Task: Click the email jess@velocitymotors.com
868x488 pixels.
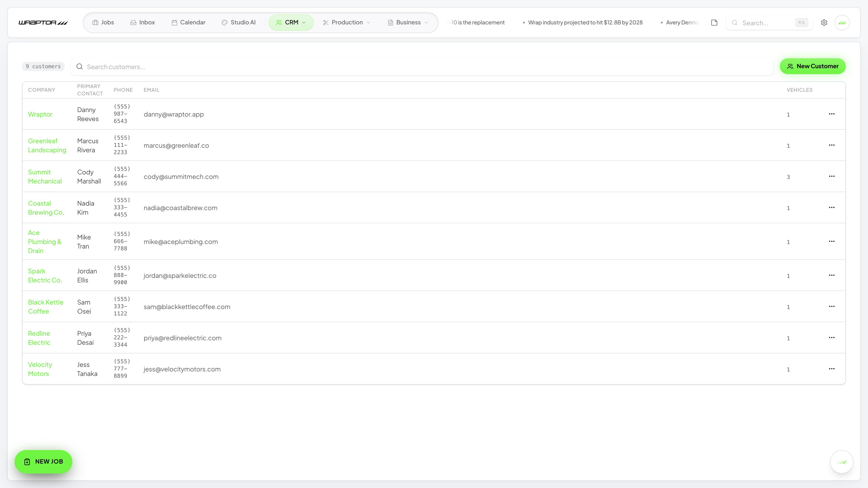Action: click(x=182, y=369)
